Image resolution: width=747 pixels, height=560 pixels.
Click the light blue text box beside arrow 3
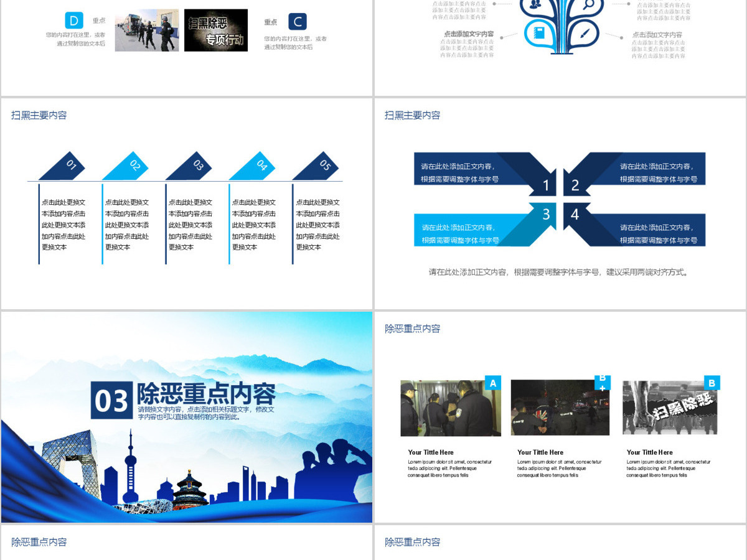[x=461, y=233]
